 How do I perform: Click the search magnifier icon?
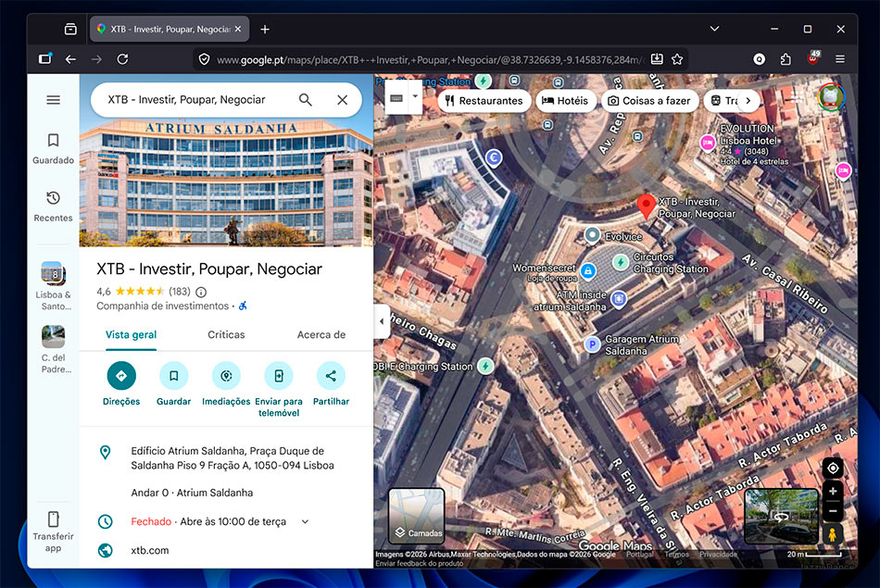click(x=306, y=100)
